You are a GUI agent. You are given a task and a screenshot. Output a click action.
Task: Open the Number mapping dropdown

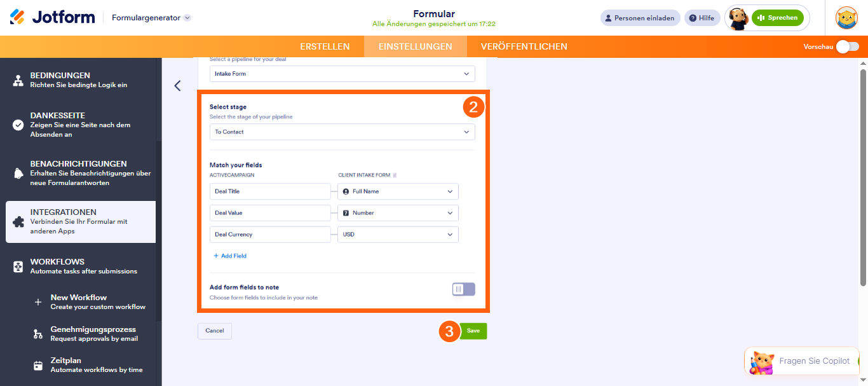point(398,213)
